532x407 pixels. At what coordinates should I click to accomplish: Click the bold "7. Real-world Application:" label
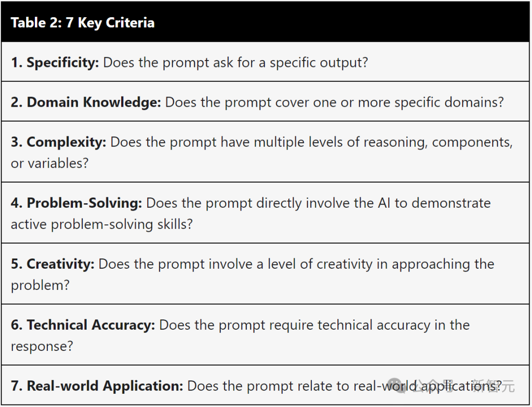point(97,386)
